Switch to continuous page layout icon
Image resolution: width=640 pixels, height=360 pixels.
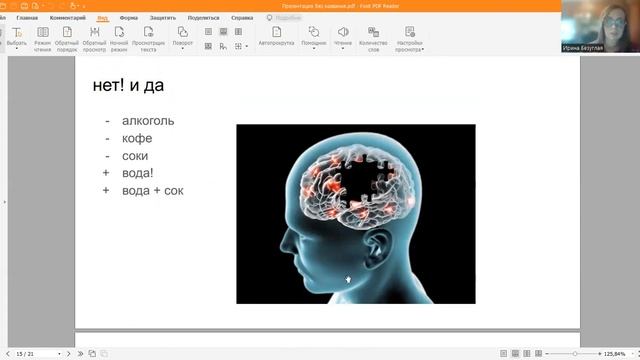[x=223, y=32]
